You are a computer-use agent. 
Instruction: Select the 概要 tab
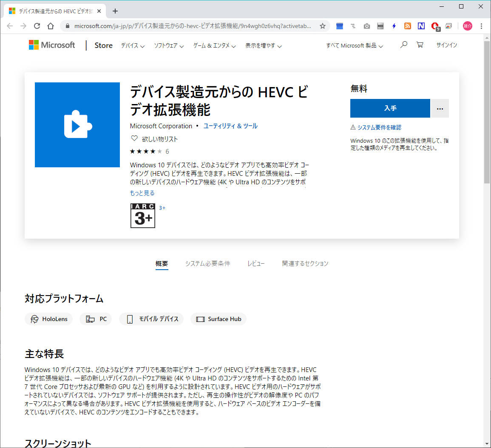pyautogui.click(x=162, y=263)
